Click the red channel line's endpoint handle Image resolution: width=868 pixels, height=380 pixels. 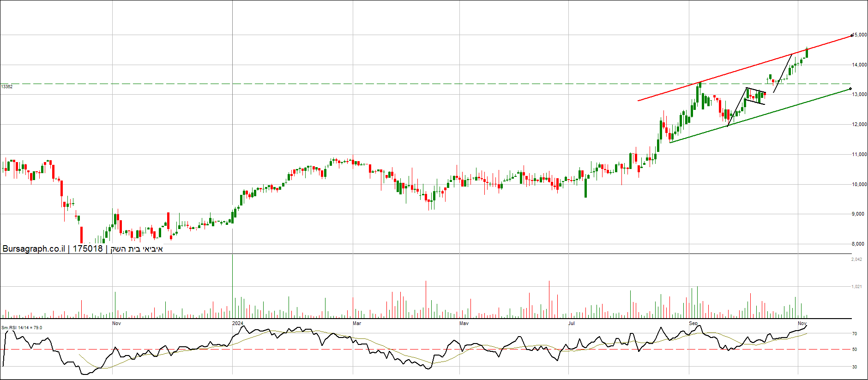click(x=851, y=35)
